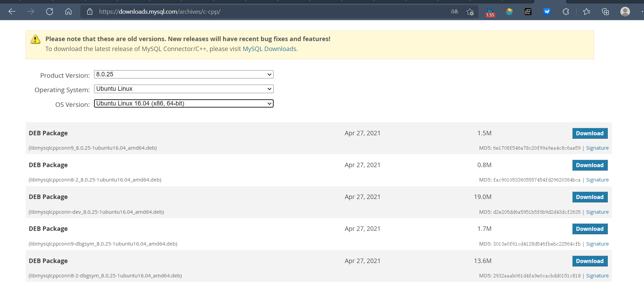
Task: View site security lock information
Action: click(x=90, y=12)
